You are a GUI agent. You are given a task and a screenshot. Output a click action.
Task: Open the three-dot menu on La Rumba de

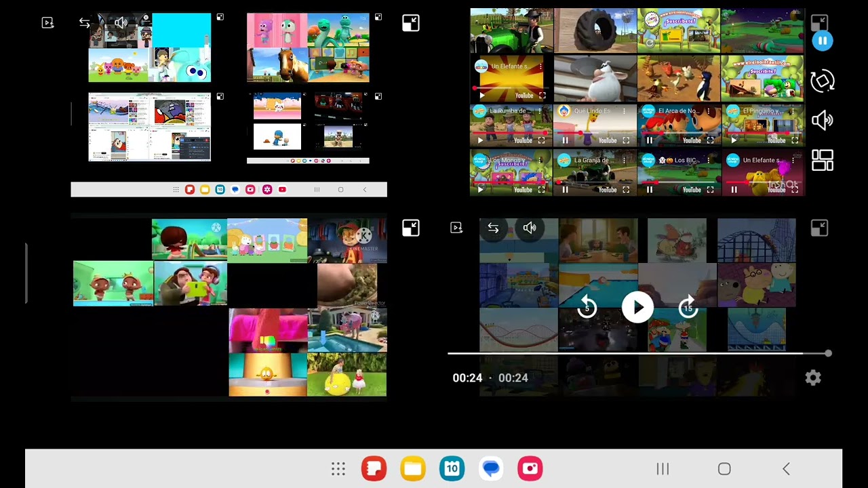[x=540, y=111]
